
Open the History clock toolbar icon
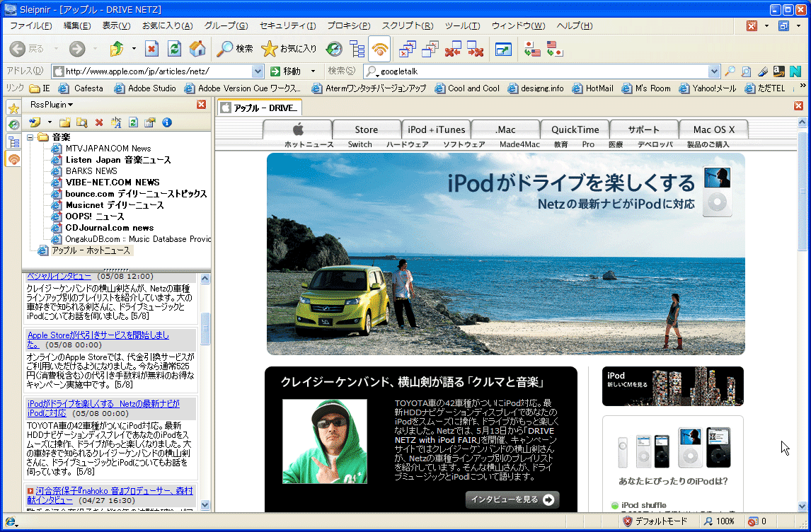pos(334,49)
